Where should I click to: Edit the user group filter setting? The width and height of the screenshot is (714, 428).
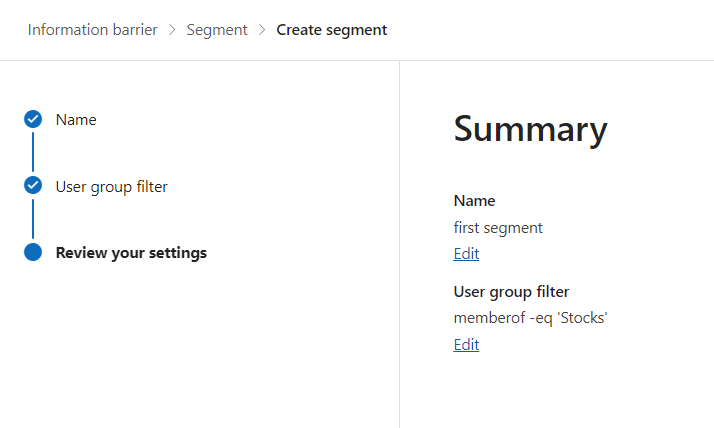(466, 345)
